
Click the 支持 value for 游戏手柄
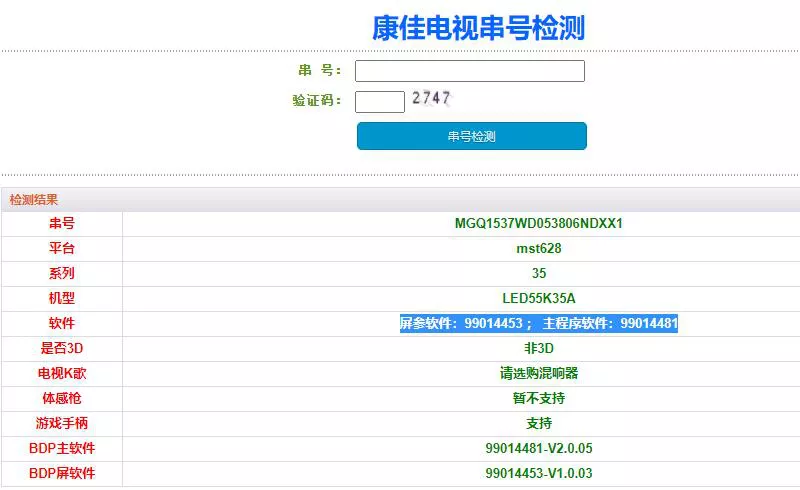pyautogui.click(x=538, y=423)
